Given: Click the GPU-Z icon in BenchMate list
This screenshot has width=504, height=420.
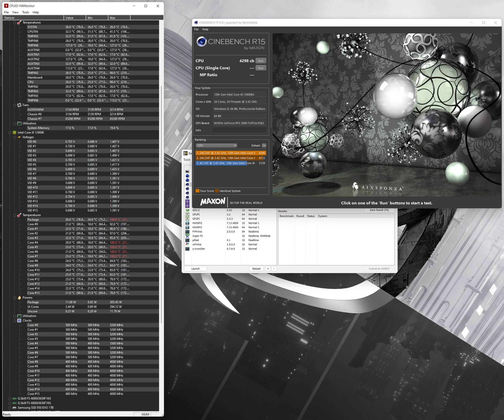Looking at the screenshot, I should pos(187,210).
